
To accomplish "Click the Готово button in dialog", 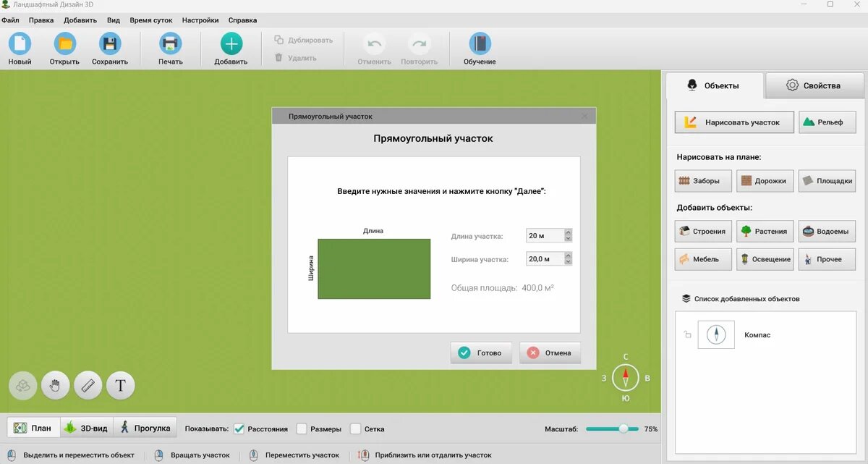I will point(481,353).
